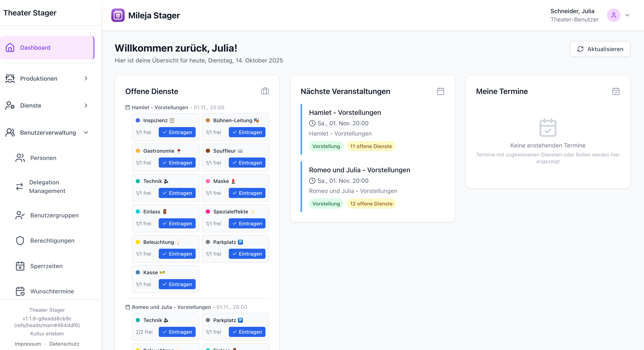Click the Aktualisieren button
The image size is (644, 350).
click(600, 49)
